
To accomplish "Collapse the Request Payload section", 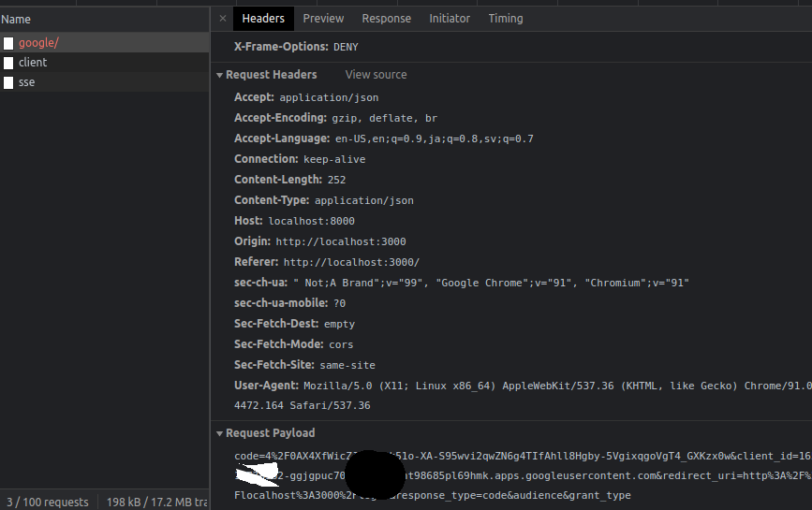I will point(220,433).
